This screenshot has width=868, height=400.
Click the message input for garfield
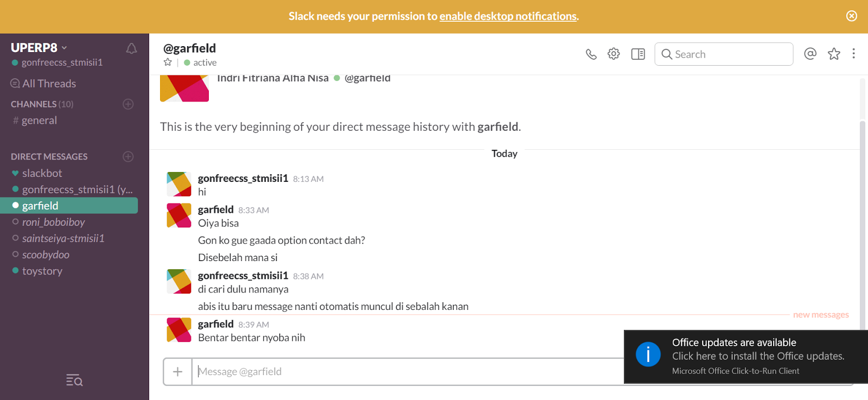coord(407,371)
